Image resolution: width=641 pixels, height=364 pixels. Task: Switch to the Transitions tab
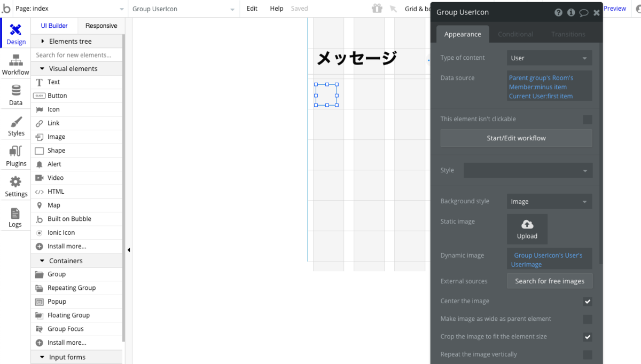pos(568,34)
